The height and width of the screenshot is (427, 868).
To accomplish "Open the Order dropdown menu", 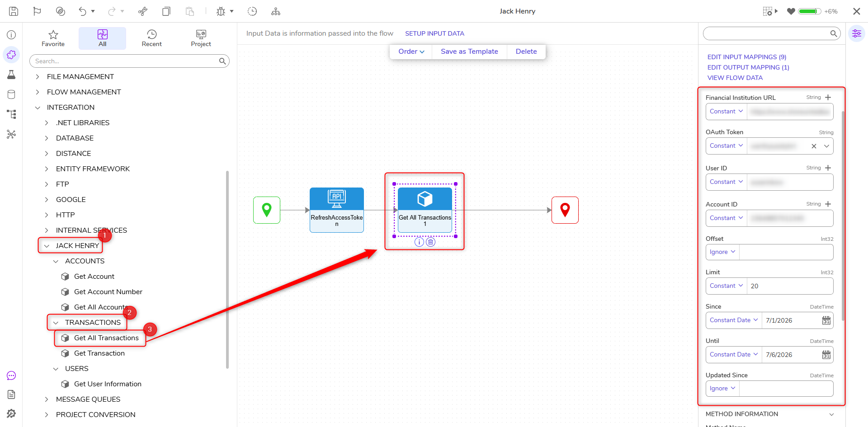I will pos(411,52).
